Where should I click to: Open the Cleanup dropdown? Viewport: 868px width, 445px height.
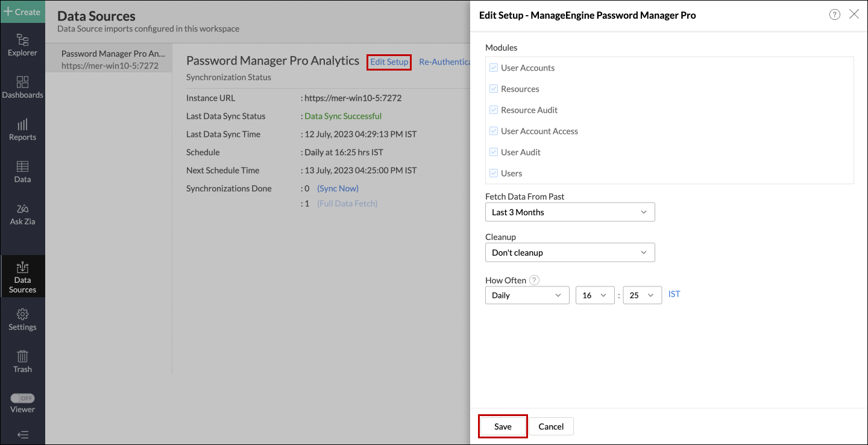pyautogui.click(x=570, y=253)
